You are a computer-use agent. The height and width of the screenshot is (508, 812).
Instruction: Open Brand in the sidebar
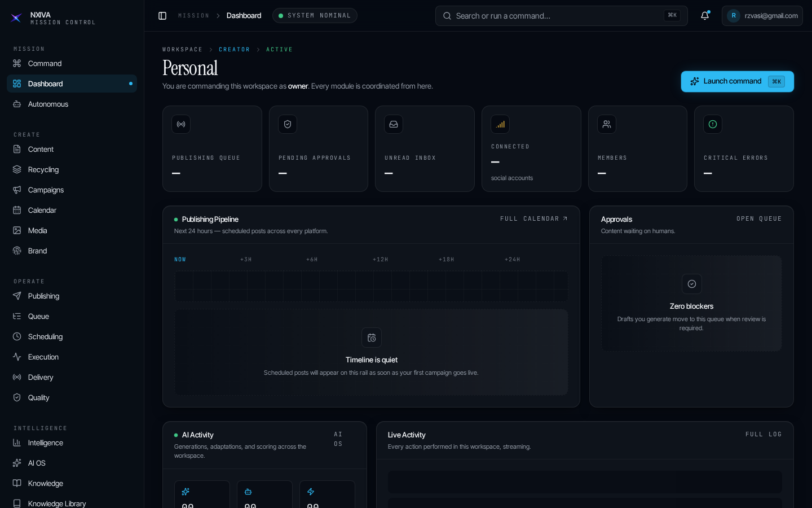tap(72, 251)
